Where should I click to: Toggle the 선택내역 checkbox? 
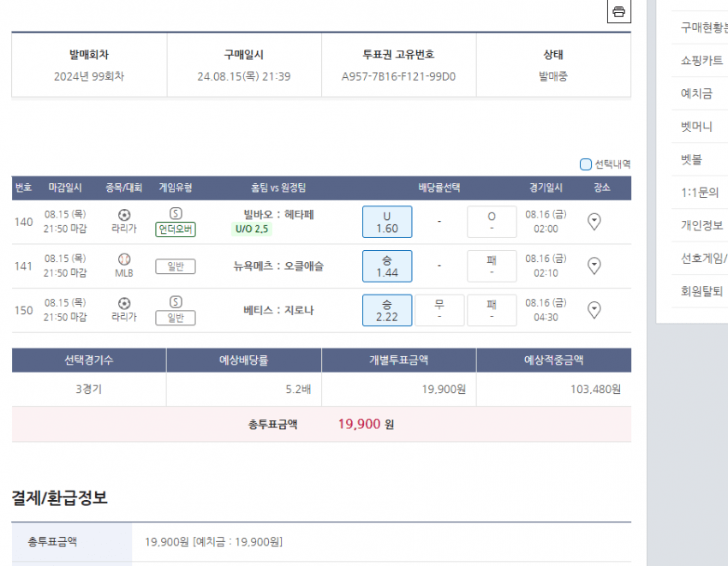(586, 164)
